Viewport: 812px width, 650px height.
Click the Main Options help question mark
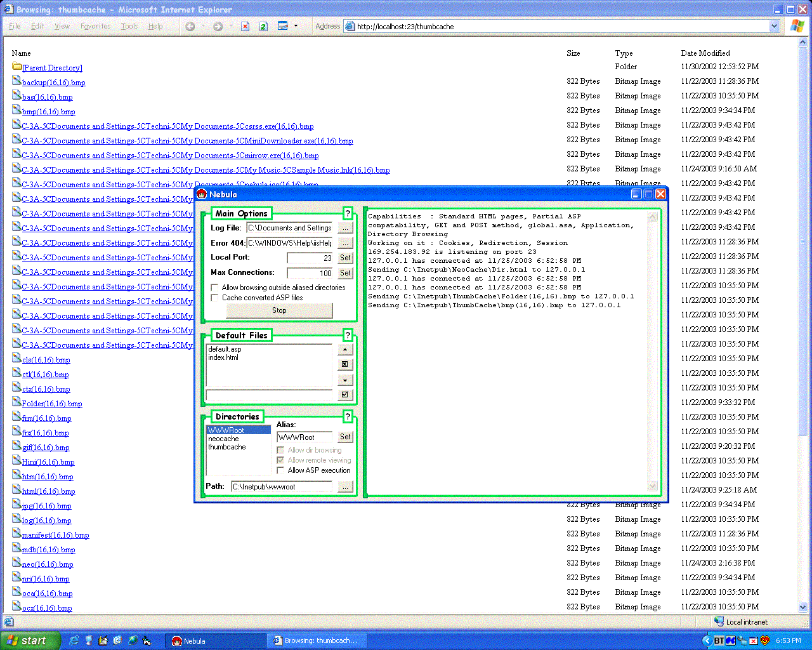click(348, 213)
